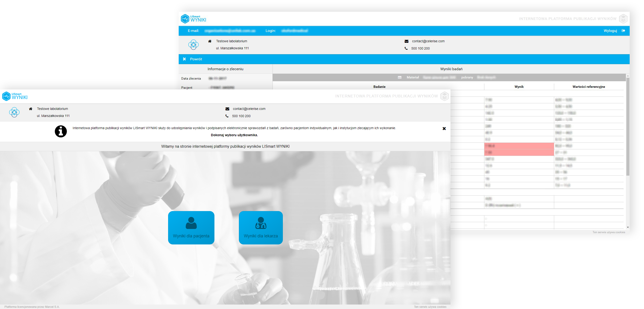Click the scrollbar down arrow in results
Image resolution: width=644 pixels, height=309 pixels.
tap(628, 227)
